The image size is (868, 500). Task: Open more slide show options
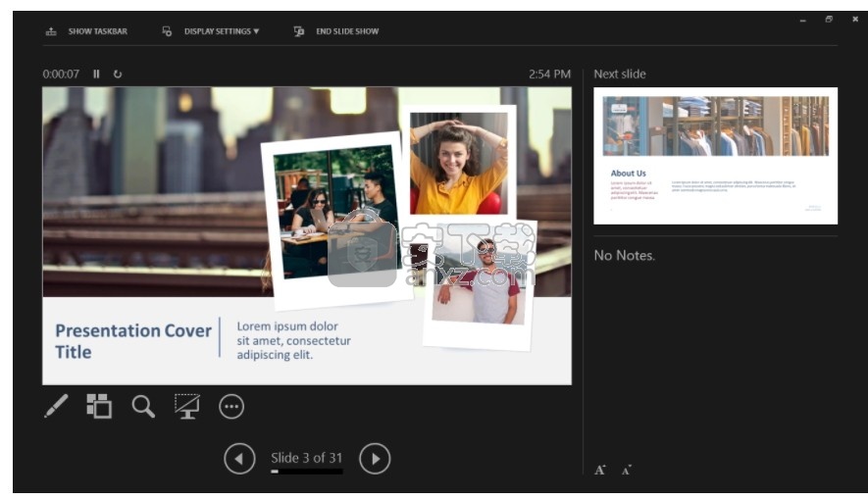[x=231, y=407]
